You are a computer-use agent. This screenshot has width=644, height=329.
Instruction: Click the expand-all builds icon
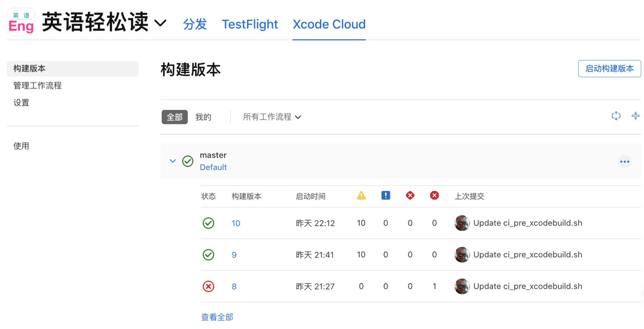point(615,116)
